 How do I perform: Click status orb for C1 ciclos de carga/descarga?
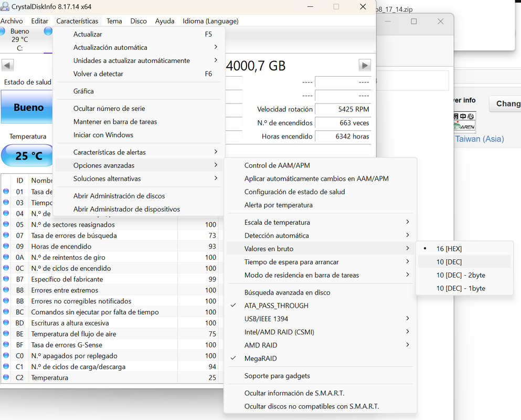(6, 366)
